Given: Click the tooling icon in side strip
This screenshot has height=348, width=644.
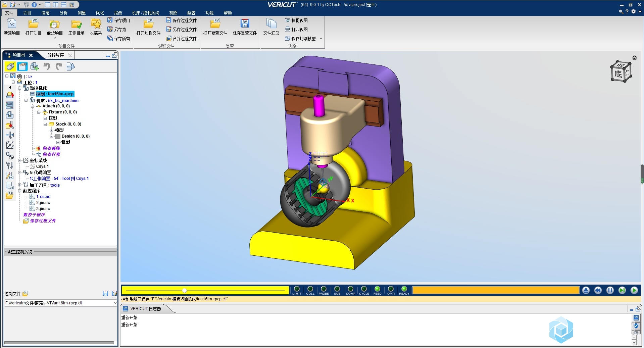Looking at the screenshot, I should pos(10,165).
